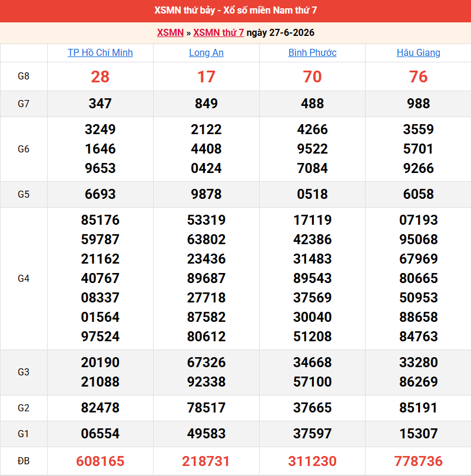Click special prize number 608165
This screenshot has width=471, height=476.
100,461
